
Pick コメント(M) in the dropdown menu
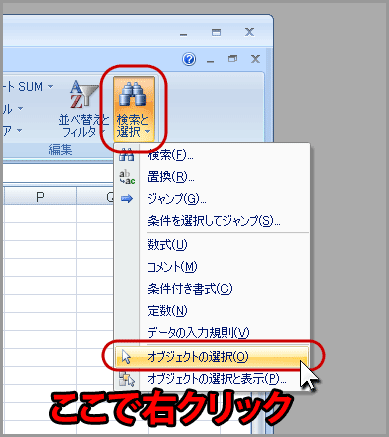coord(211,267)
